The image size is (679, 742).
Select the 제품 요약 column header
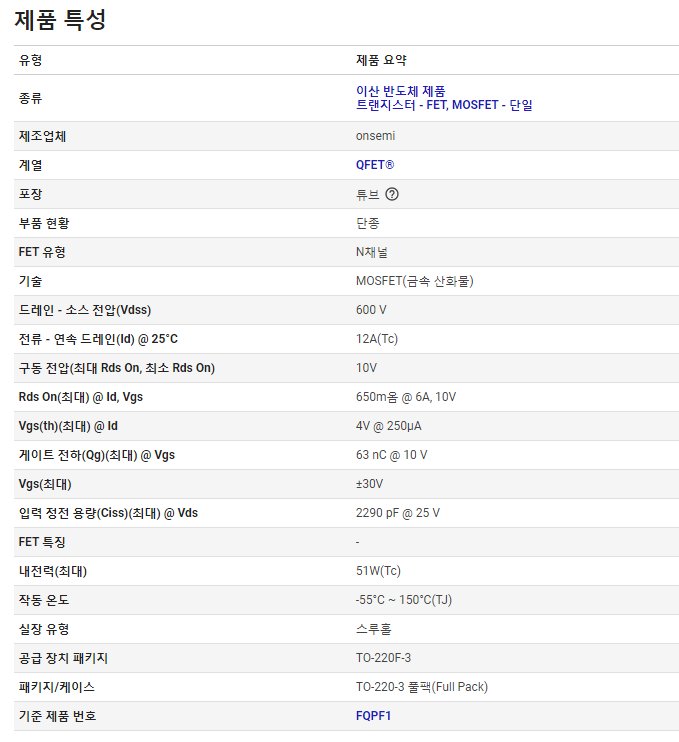tap(381, 60)
